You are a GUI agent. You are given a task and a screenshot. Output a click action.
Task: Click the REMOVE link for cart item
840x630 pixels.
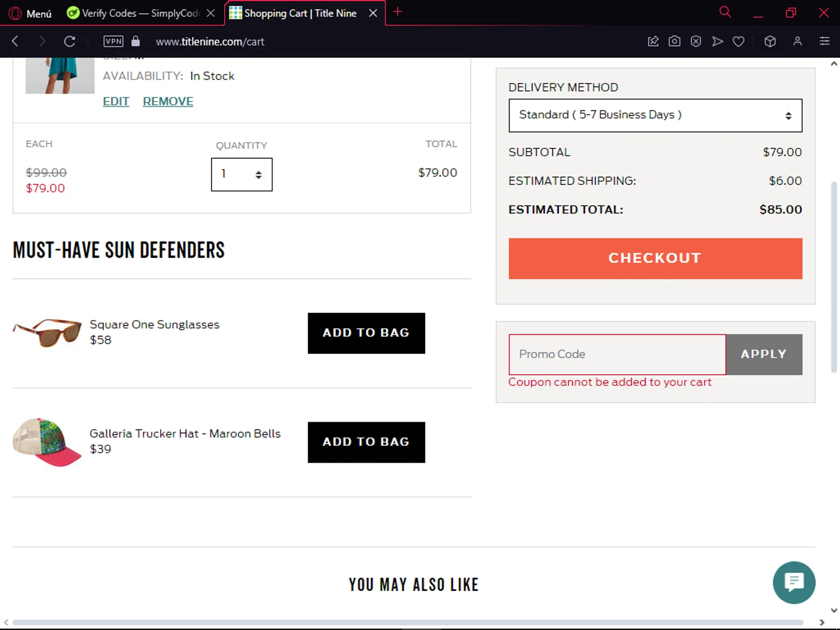click(x=168, y=101)
